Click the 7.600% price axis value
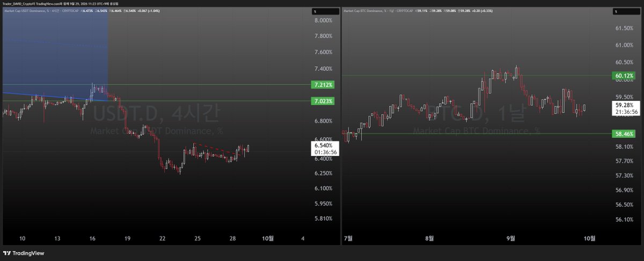The image size is (644, 261). [323, 52]
